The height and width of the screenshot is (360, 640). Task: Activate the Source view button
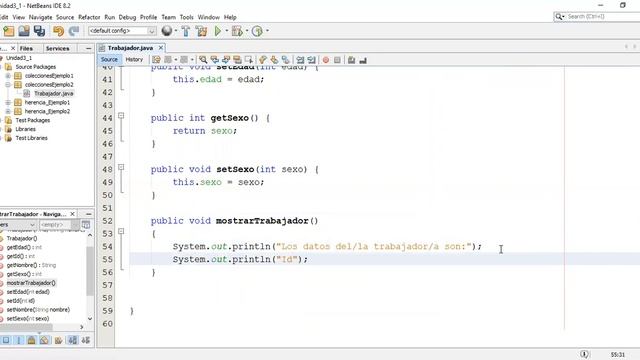pyautogui.click(x=109, y=60)
